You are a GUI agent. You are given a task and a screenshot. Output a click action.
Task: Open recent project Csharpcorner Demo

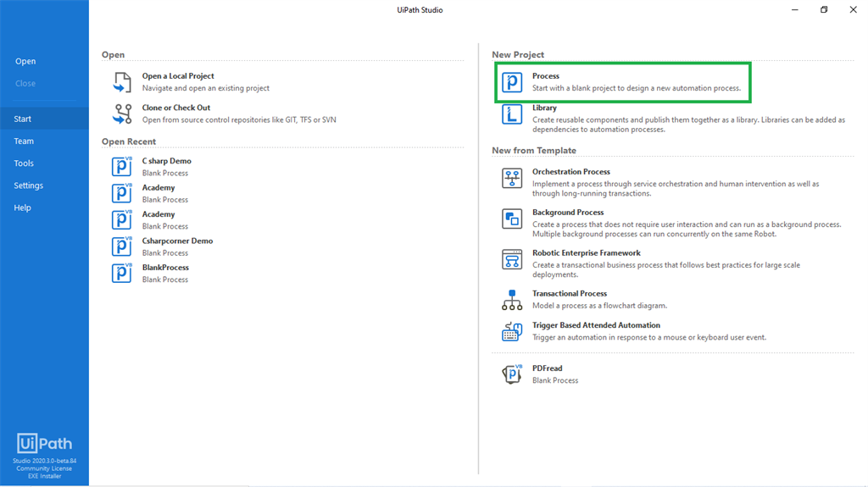coord(162,246)
